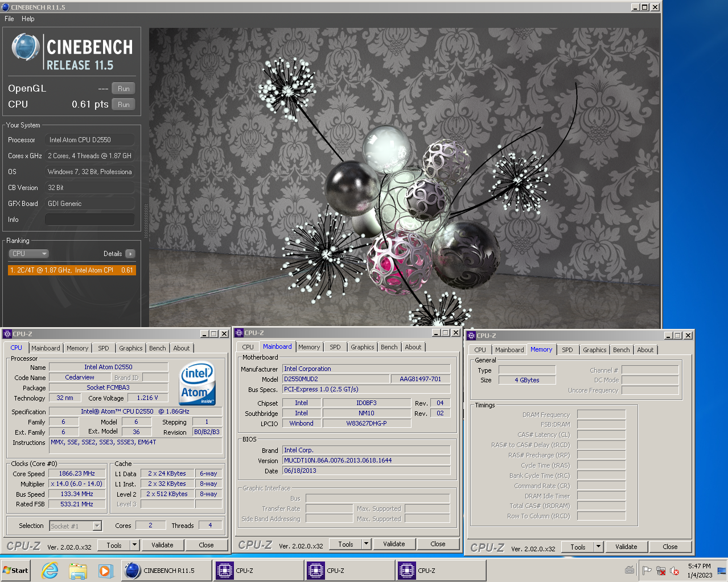
Task: Click Validate in CPU-Z Mainboard window
Action: (x=394, y=544)
